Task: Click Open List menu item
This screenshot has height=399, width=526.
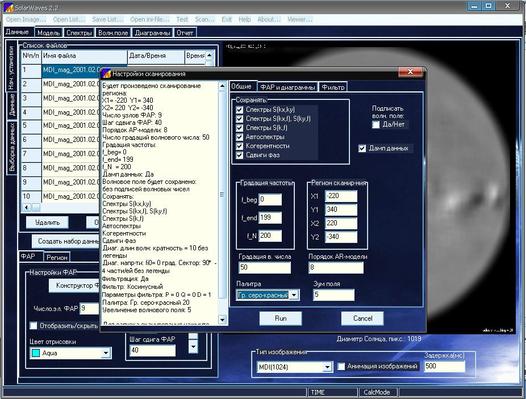Action: pos(69,19)
